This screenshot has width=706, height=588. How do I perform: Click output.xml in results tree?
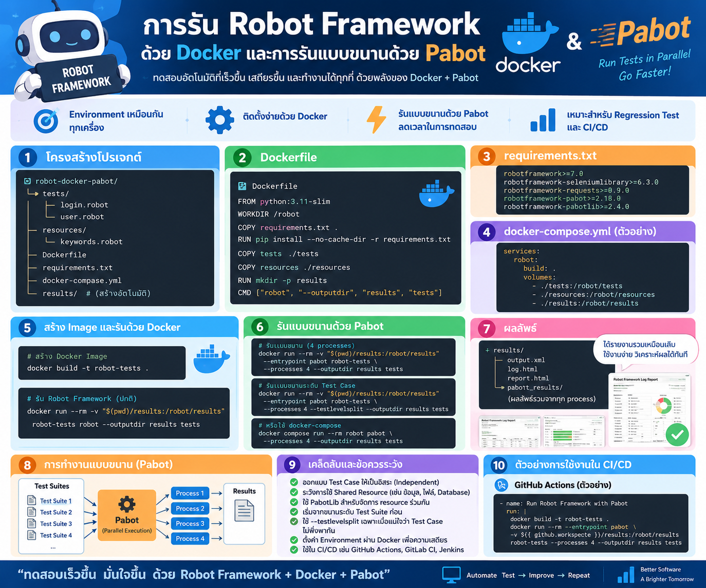pos(526,360)
